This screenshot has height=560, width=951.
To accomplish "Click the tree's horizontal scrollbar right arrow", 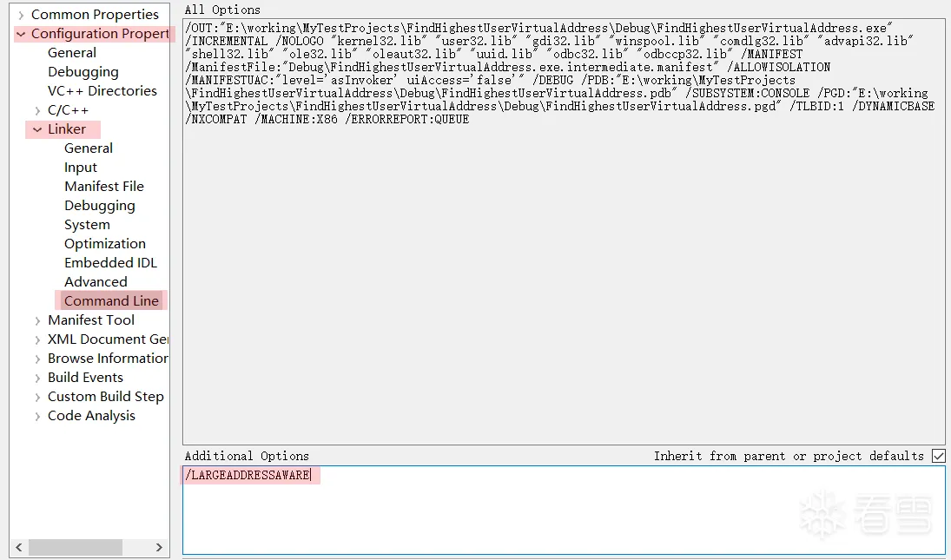I will coord(159,547).
